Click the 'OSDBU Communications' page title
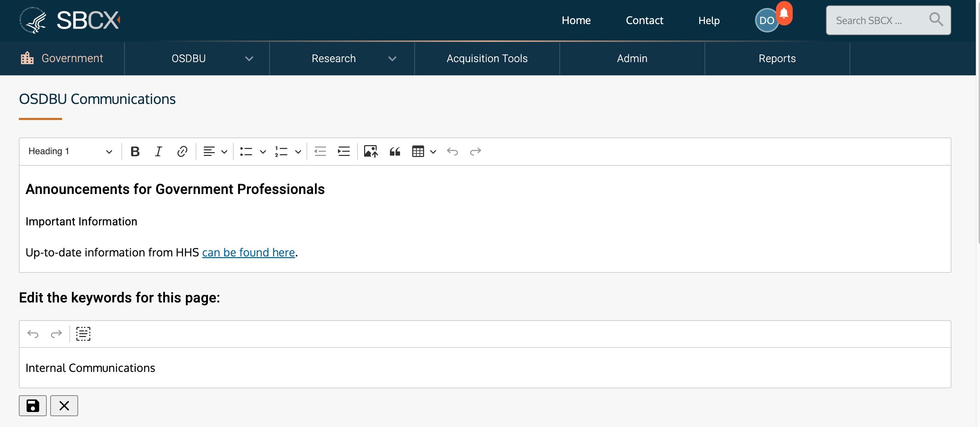 pos(97,99)
